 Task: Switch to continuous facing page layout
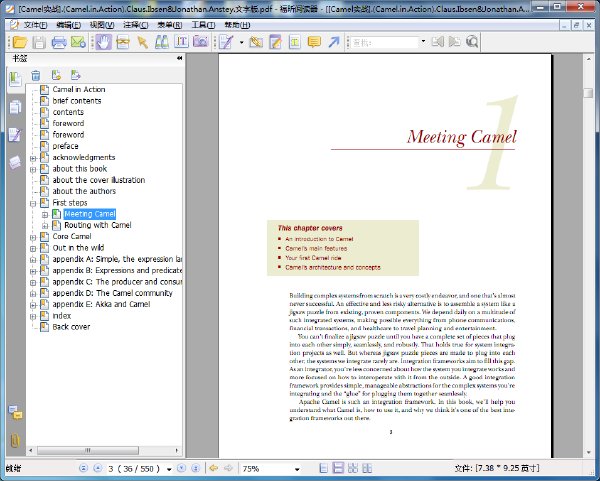(353, 468)
